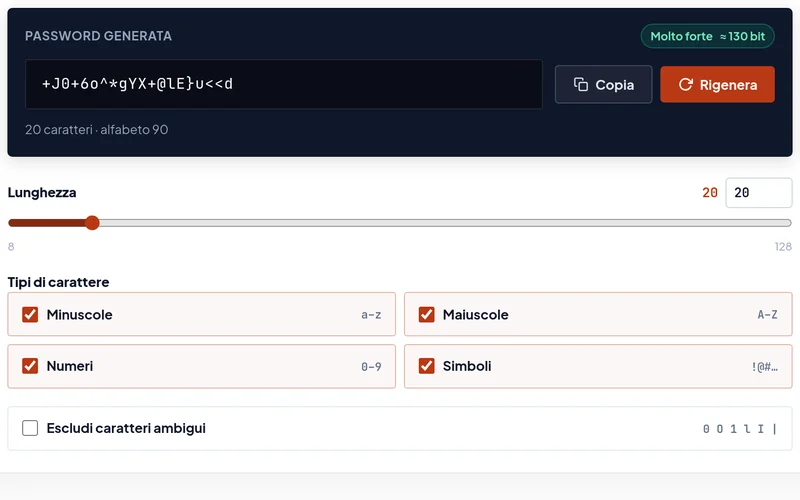This screenshot has width=800, height=500.
Task: Click the generated password text field
Action: [284, 84]
